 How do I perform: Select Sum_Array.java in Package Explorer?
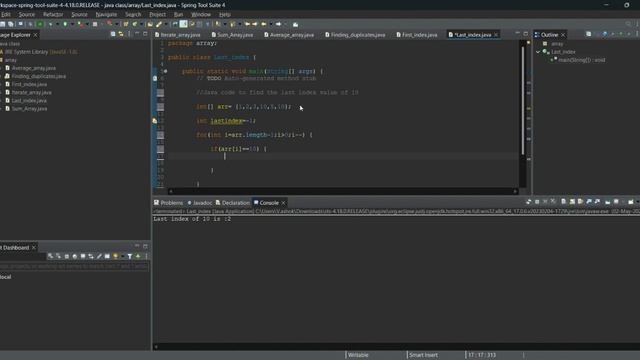click(x=29, y=109)
